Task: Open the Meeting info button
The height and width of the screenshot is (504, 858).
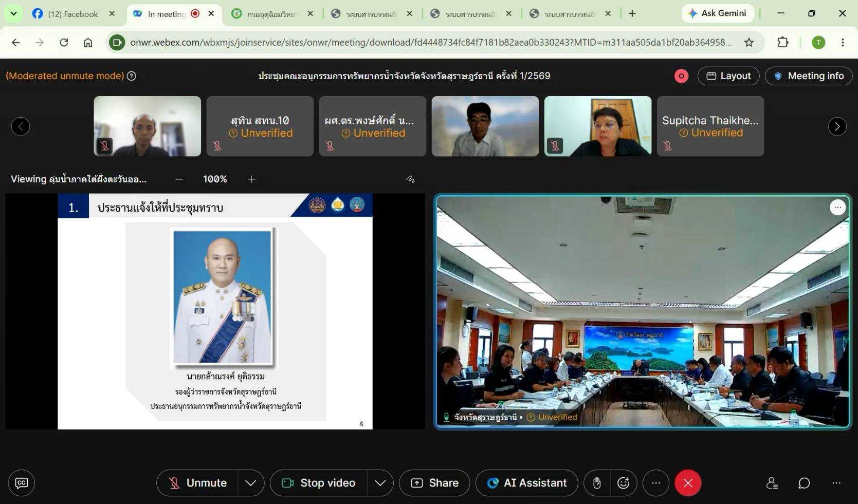Action: point(809,76)
